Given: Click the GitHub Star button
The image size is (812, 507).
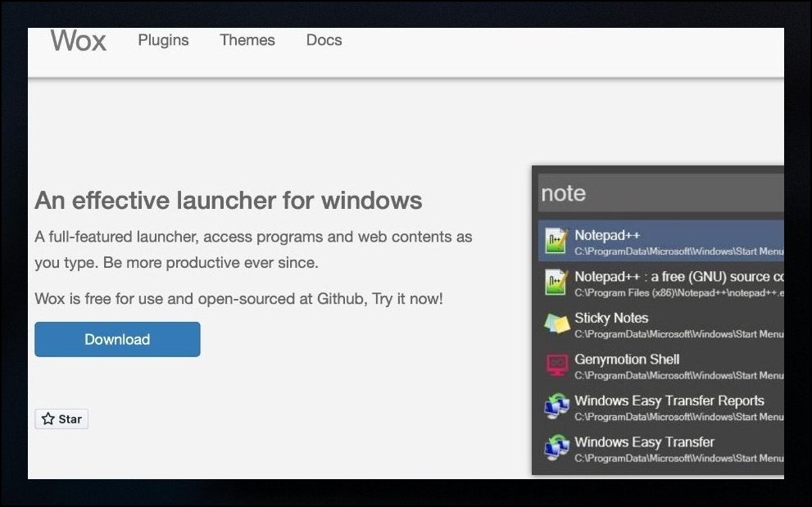Looking at the screenshot, I should [x=61, y=419].
